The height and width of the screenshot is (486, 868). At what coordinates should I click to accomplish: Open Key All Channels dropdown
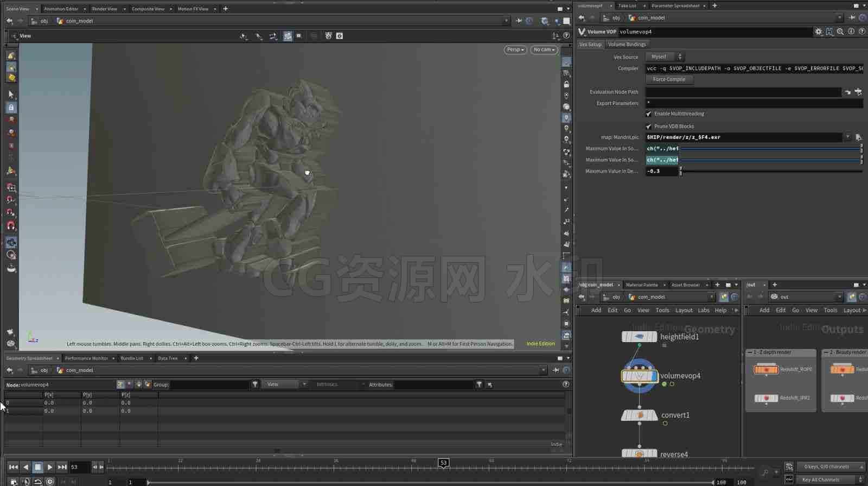(830, 480)
